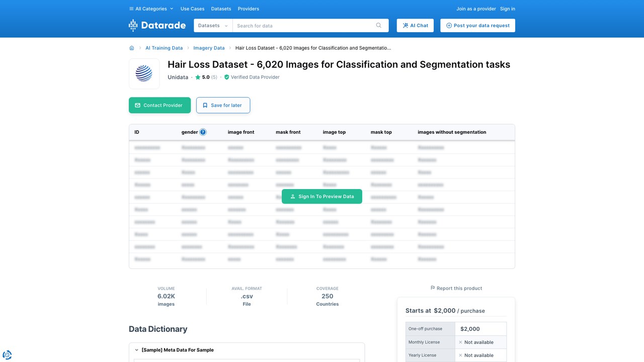The width and height of the screenshot is (644, 362).
Task: Click the 250 coverage value
Action: (328, 297)
